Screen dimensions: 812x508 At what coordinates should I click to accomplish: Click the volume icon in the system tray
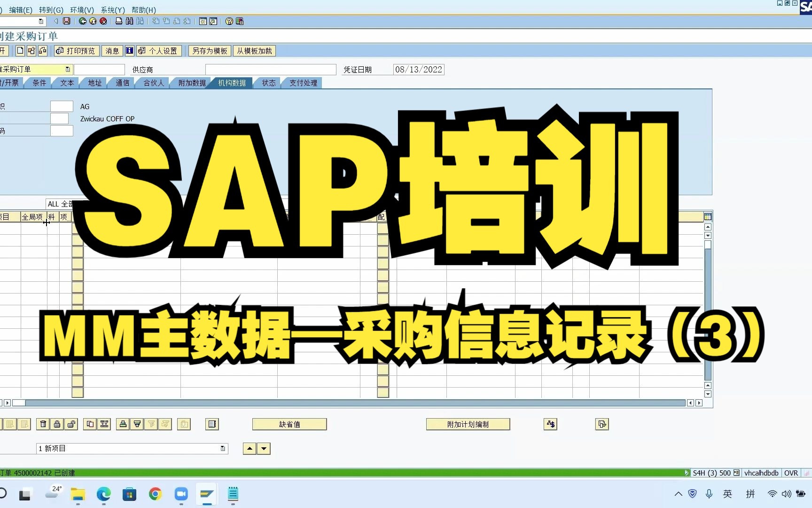point(786,494)
